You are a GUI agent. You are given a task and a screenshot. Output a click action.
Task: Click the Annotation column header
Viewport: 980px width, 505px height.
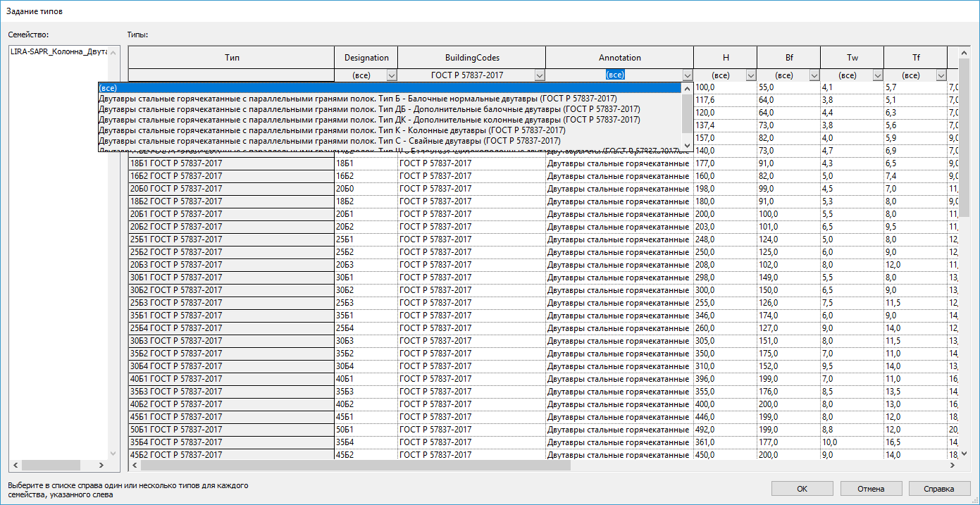tap(619, 58)
